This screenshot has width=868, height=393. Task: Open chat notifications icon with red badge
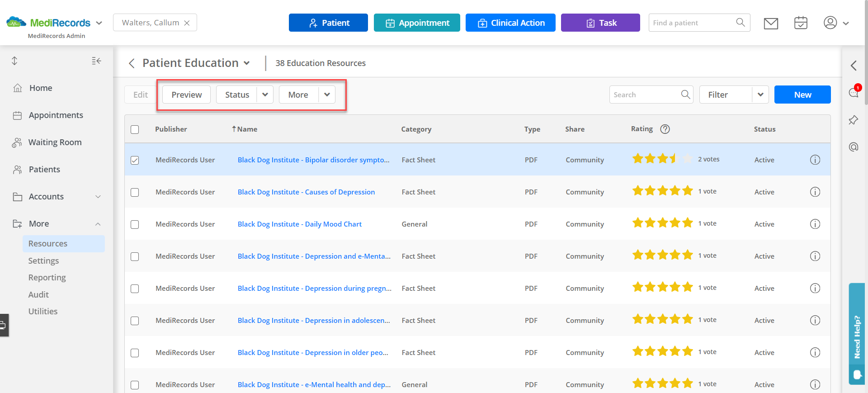(854, 92)
